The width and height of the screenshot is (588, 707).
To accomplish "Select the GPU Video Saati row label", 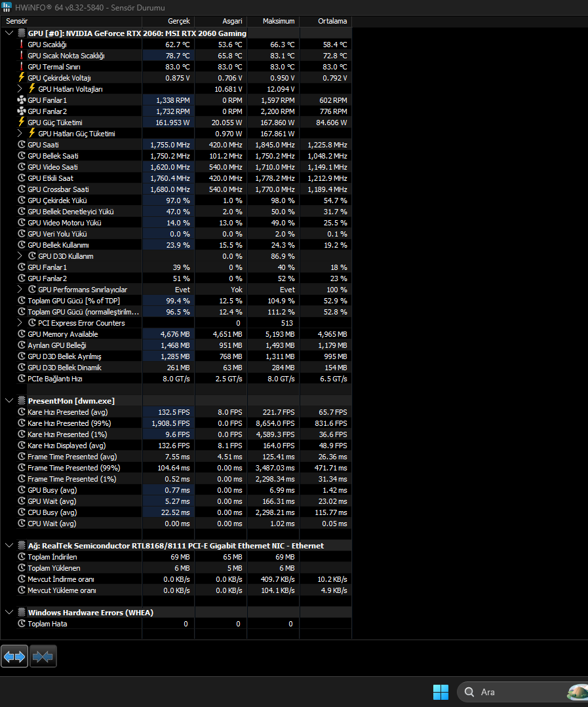I will pos(52,167).
